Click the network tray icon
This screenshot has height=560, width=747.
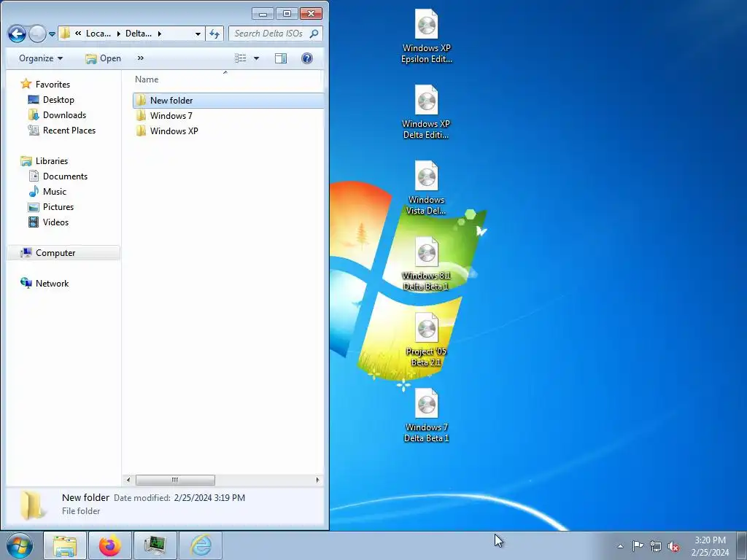click(x=656, y=546)
